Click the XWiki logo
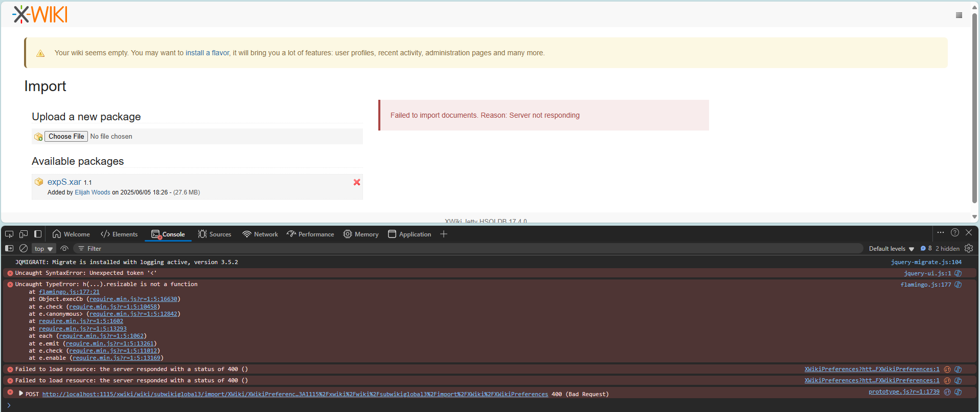 40,14
